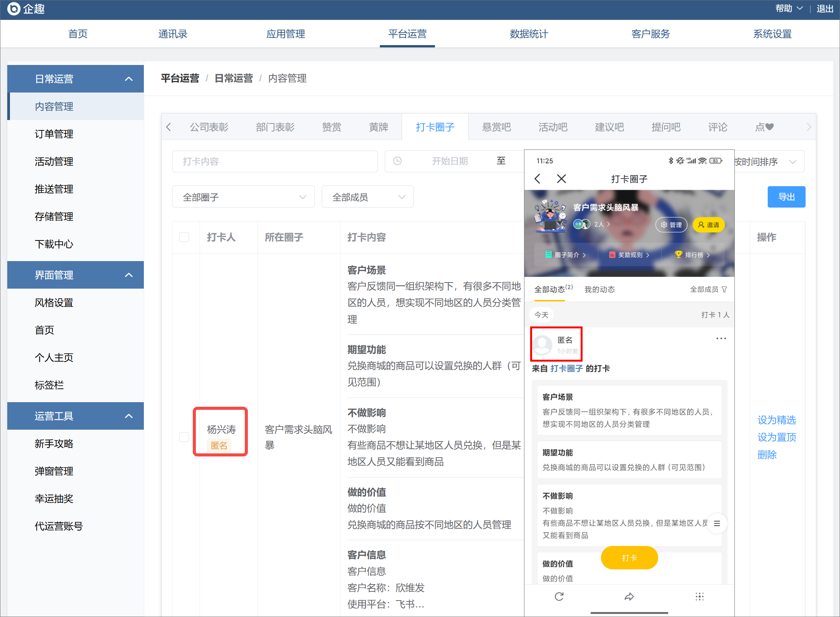This screenshot has width=840, height=617.
Task: Click the 导出 export button
Action: coord(786,197)
